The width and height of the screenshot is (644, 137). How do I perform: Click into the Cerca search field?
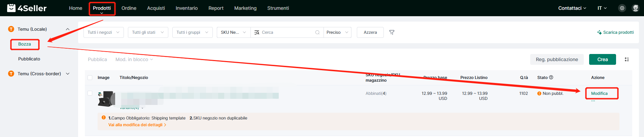[287, 32]
